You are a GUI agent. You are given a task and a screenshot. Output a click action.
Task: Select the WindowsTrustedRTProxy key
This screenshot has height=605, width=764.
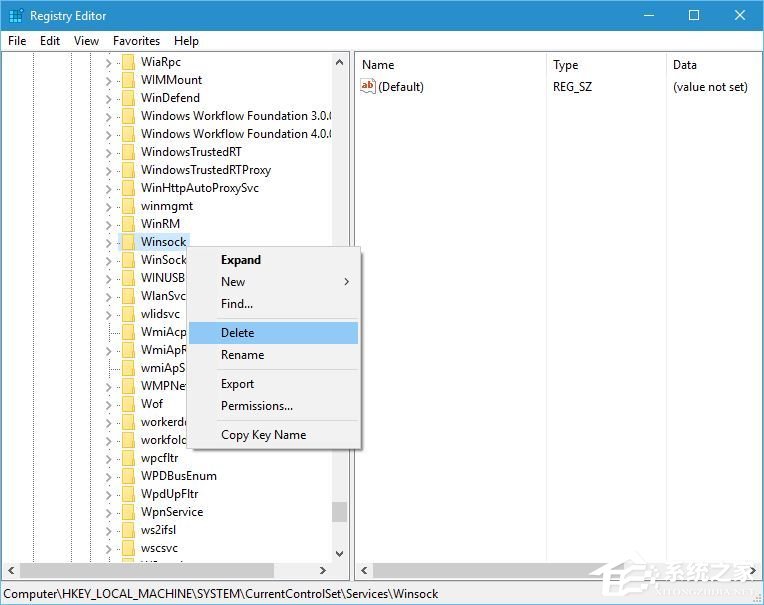click(205, 170)
